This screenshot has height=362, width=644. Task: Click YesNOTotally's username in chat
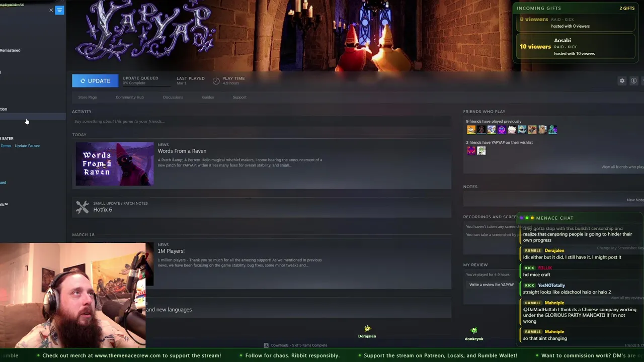(551, 286)
